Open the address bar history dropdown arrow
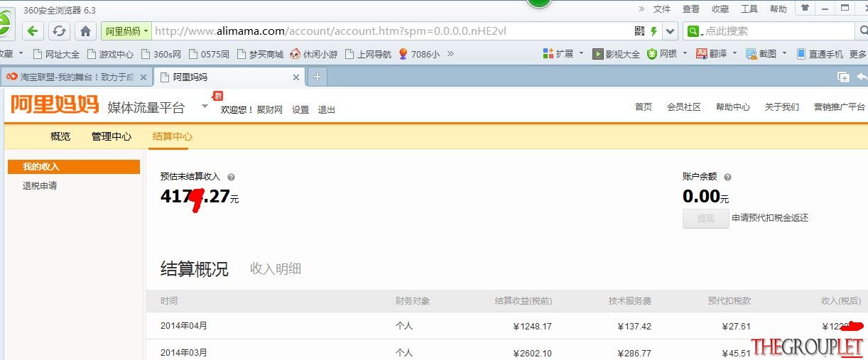This screenshot has height=360, width=868. click(671, 31)
